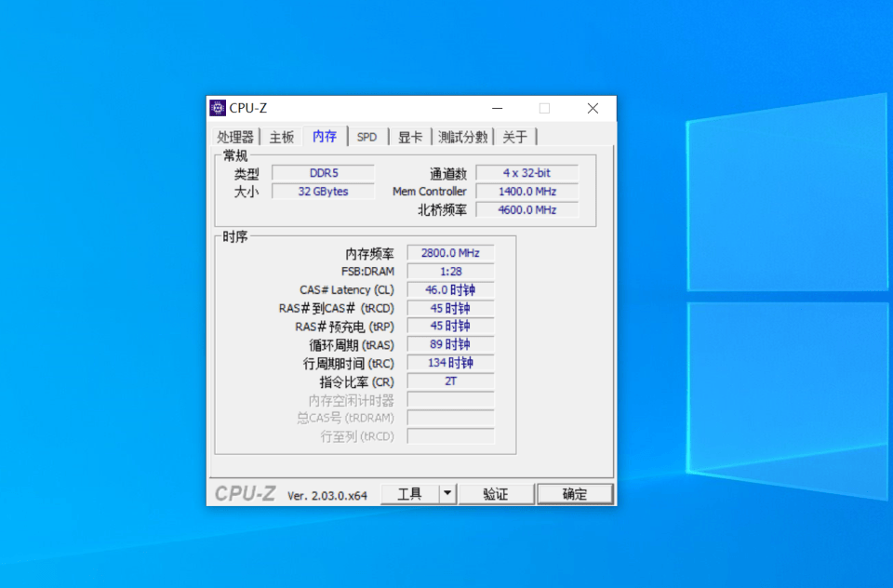The height and width of the screenshot is (588, 893).
Task: Open the 测试分数 tab
Action: [463, 136]
